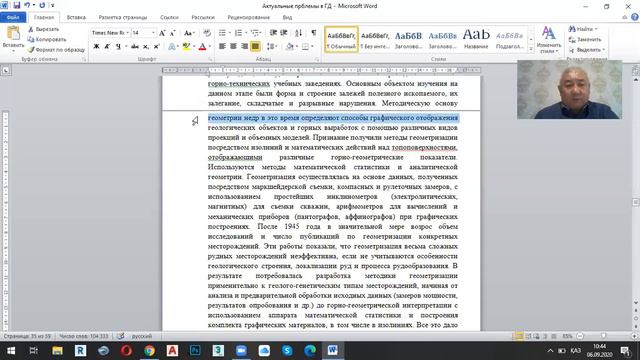Screen dimensions: 640x360
Task: Expand the styles gallery
Action: point(531,49)
